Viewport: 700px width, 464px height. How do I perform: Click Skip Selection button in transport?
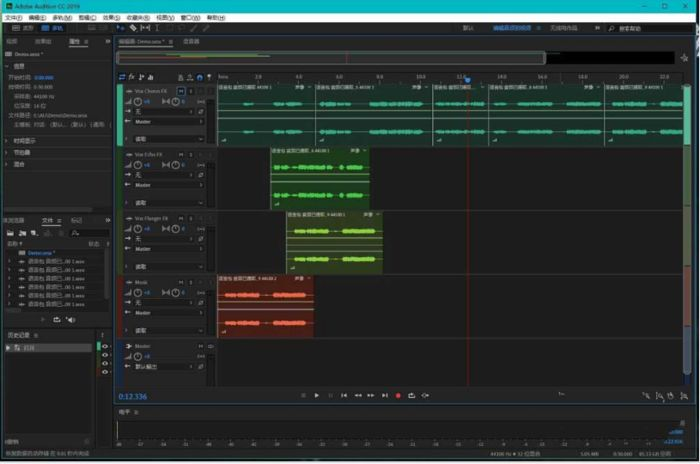425,396
